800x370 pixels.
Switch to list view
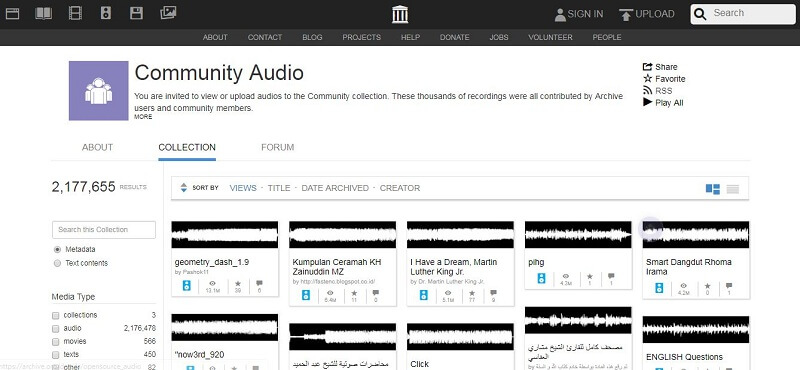(x=733, y=189)
